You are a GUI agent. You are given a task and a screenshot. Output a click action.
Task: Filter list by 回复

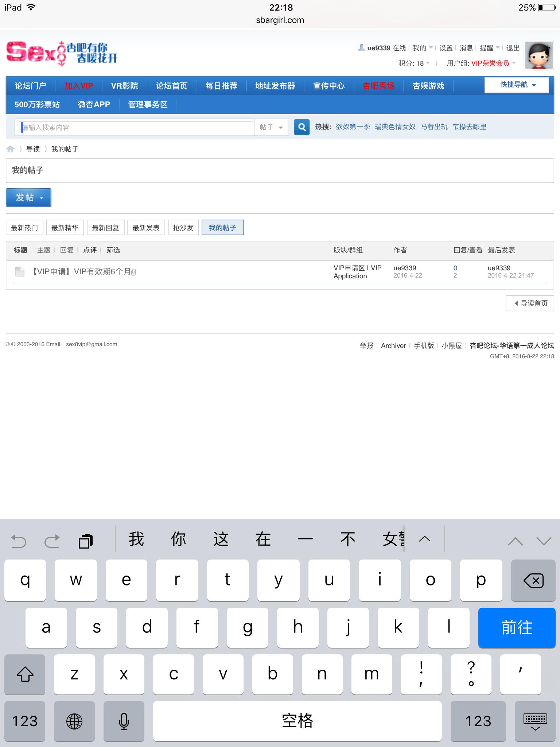coord(67,250)
